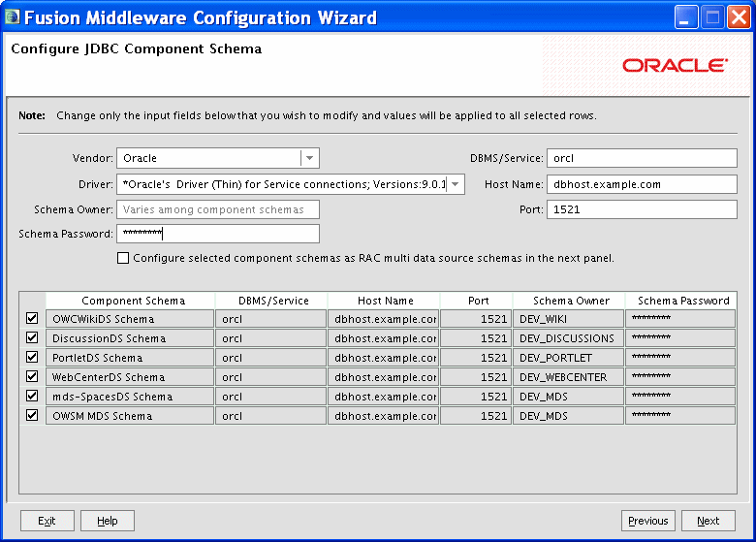
Task: Select the WebCenterDS Schema cell
Action: 130,376
